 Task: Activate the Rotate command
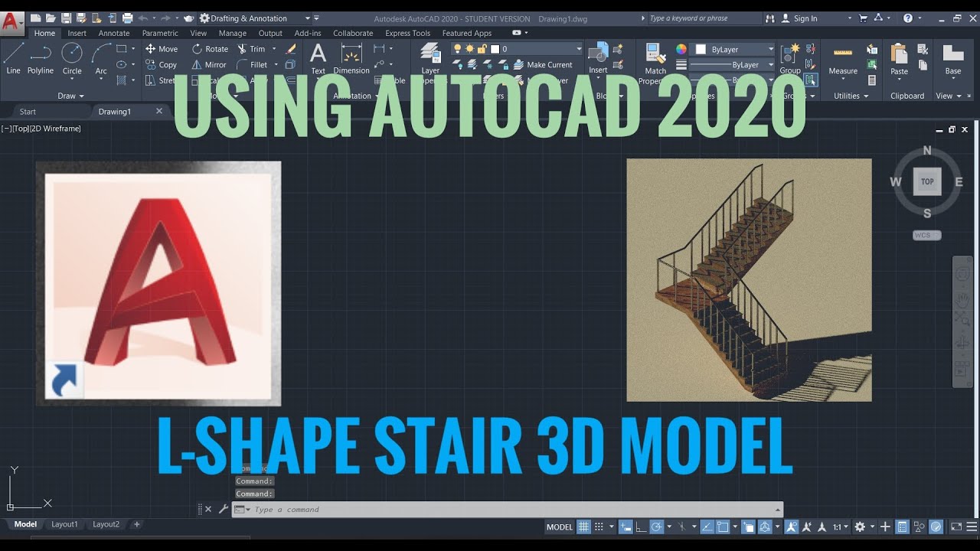211,49
